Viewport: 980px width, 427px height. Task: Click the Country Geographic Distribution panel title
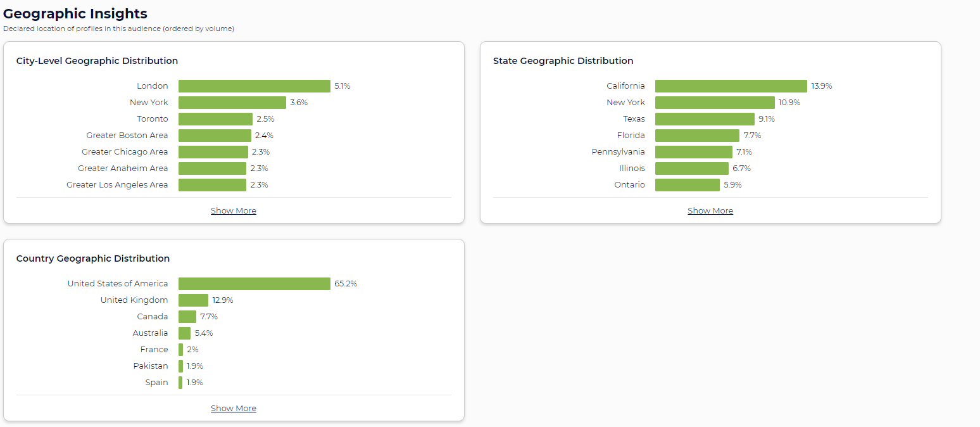pos(92,258)
